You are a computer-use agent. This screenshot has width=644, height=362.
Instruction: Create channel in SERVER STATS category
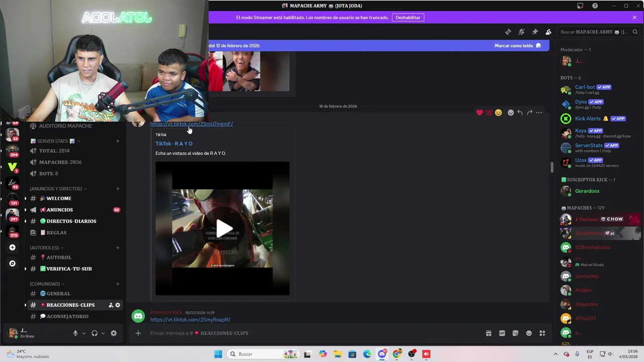[x=118, y=141]
